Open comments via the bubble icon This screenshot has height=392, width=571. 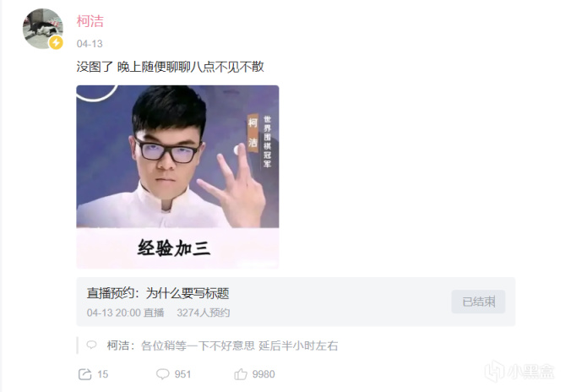click(163, 374)
